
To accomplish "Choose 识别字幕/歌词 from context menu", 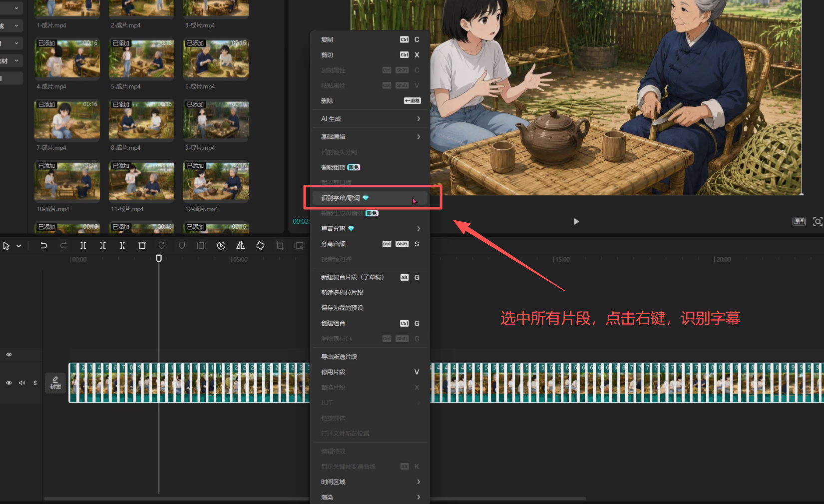I will coord(370,198).
